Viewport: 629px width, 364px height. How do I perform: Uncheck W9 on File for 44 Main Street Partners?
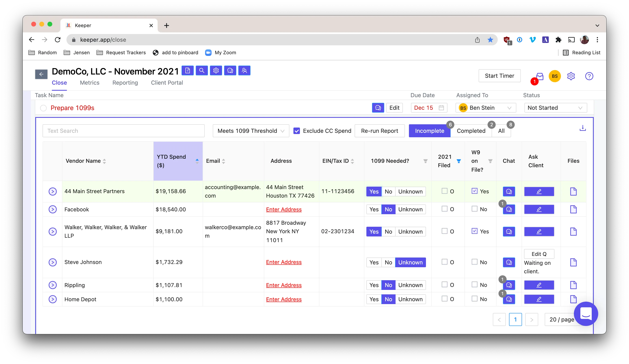[x=474, y=191]
